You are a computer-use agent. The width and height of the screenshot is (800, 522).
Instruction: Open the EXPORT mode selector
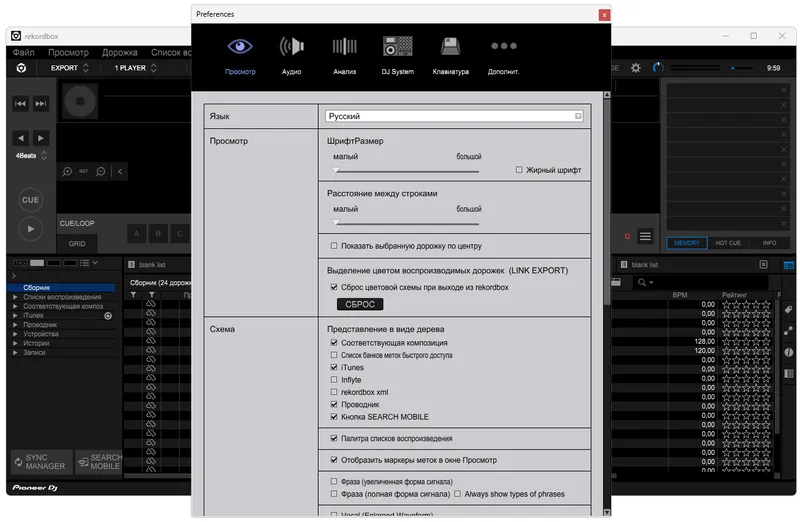(x=69, y=68)
